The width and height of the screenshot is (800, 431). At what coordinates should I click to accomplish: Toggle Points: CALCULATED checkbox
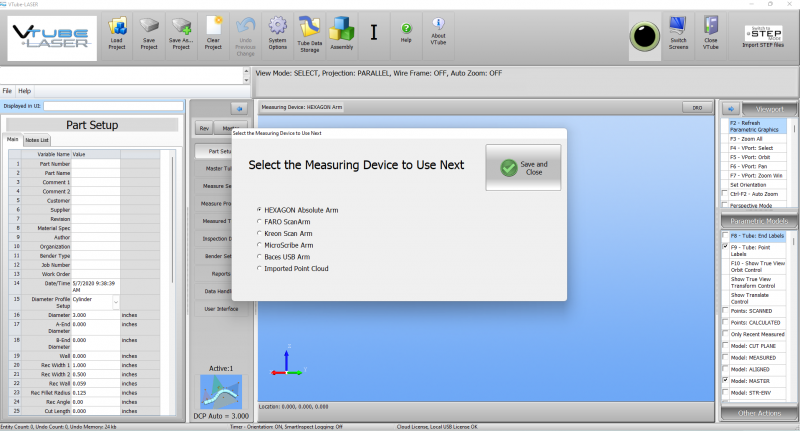pos(725,322)
